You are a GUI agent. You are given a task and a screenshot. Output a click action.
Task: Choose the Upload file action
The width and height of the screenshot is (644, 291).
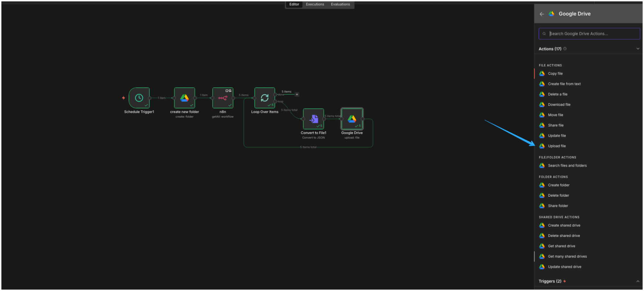[x=557, y=146]
